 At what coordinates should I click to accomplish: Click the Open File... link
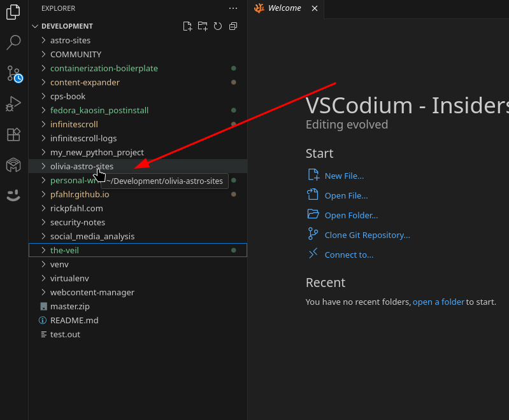tap(346, 196)
